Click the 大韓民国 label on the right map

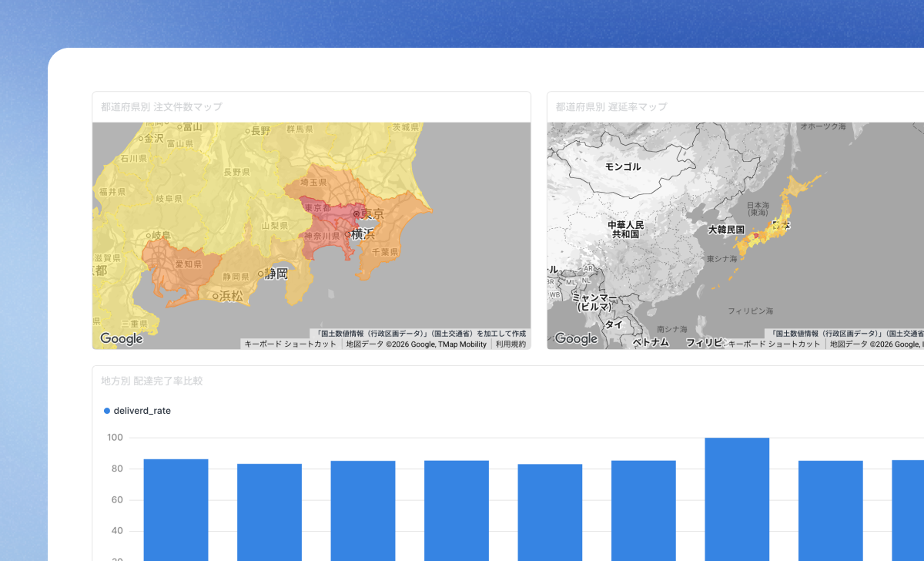726,230
